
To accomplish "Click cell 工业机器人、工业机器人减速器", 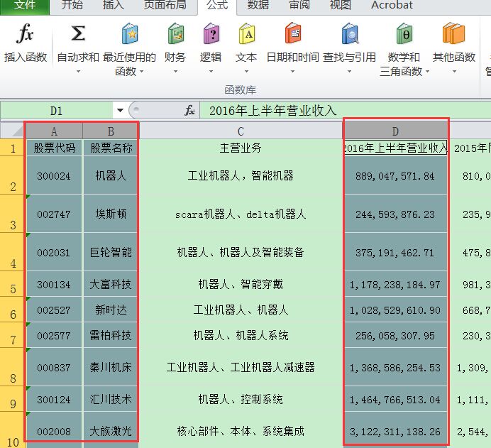I will [241, 367].
